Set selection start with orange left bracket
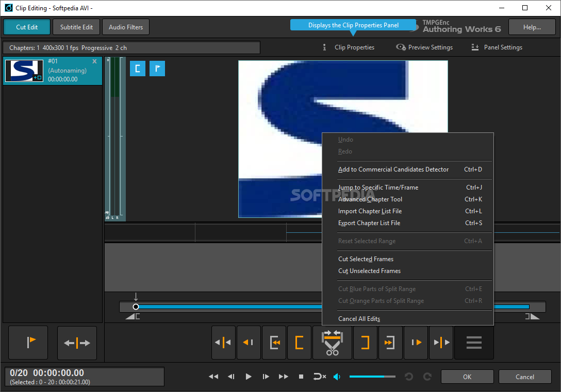Image resolution: width=561 pixels, height=392 pixels. (299, 343)
